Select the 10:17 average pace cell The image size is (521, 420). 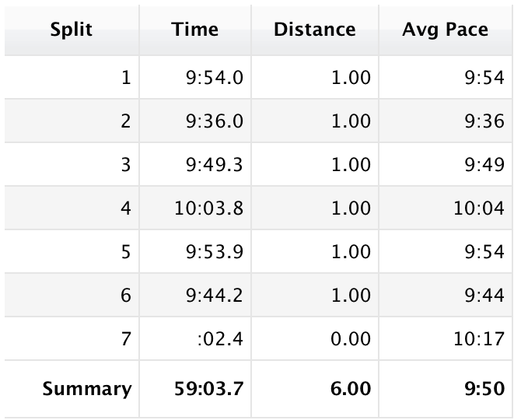pos(483,339)
